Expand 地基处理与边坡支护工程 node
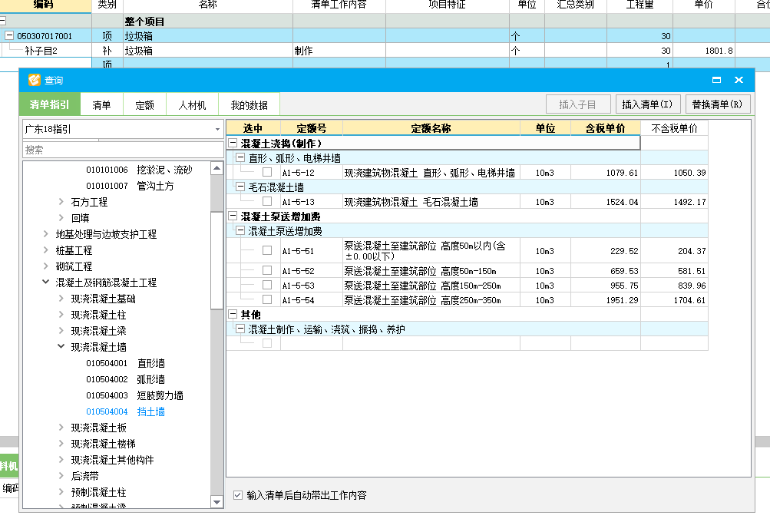This screenshot has width=770, height=532. [45, 234]
